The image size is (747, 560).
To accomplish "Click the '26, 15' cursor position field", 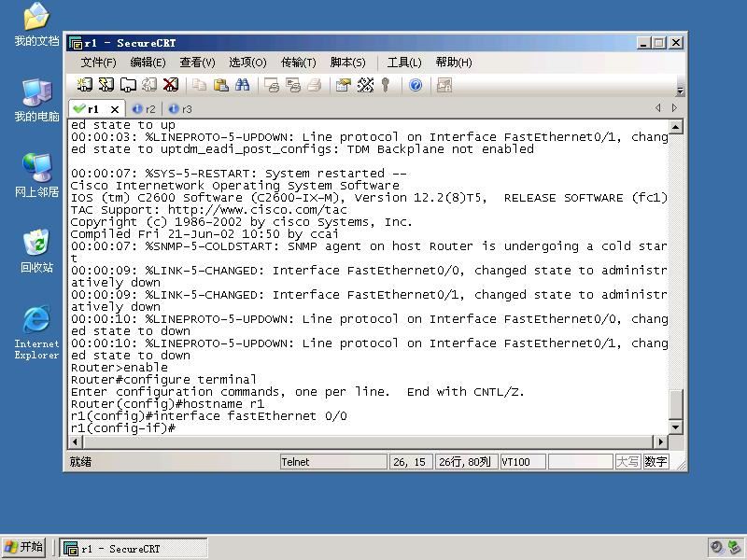I will click(x=411, y=461).
